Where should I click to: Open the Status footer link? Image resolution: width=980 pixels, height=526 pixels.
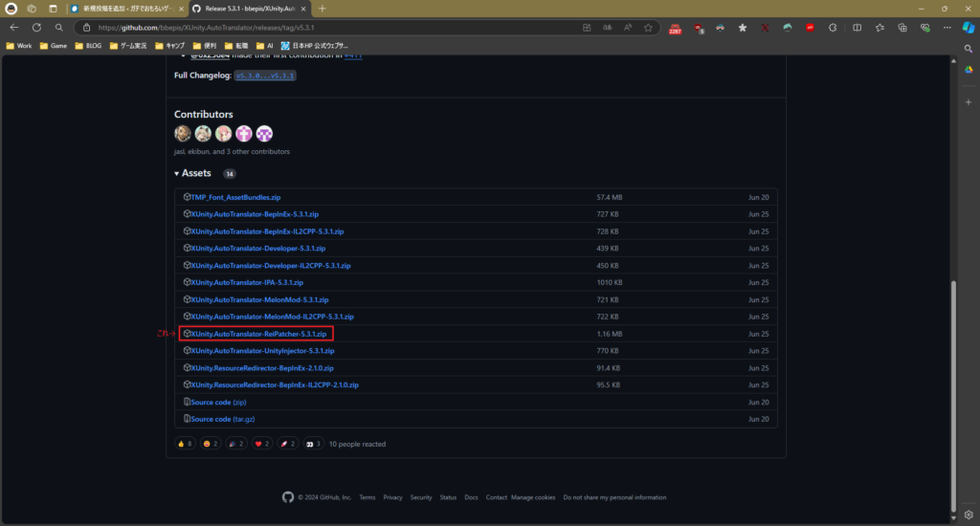448,498
